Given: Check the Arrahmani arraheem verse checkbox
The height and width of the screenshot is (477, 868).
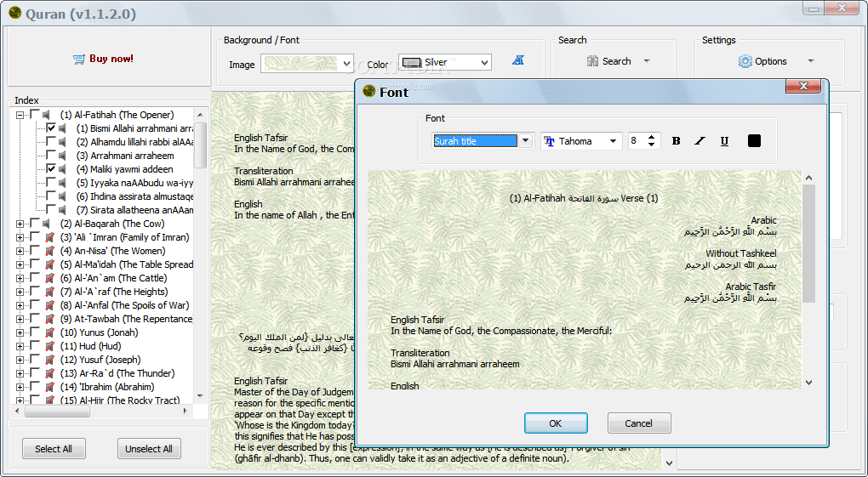Looking at the screenshot, I should (51, 156).
